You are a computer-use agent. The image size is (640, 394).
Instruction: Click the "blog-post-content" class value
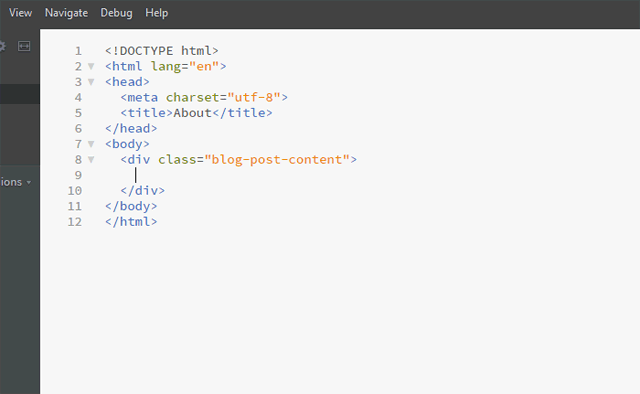[277, 159]
